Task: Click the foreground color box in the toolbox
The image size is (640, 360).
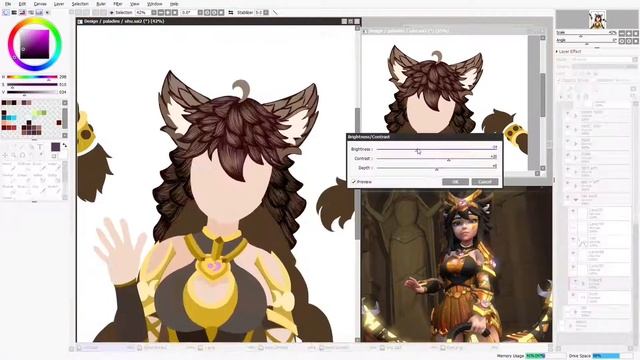Action: (x=55, y=147)
